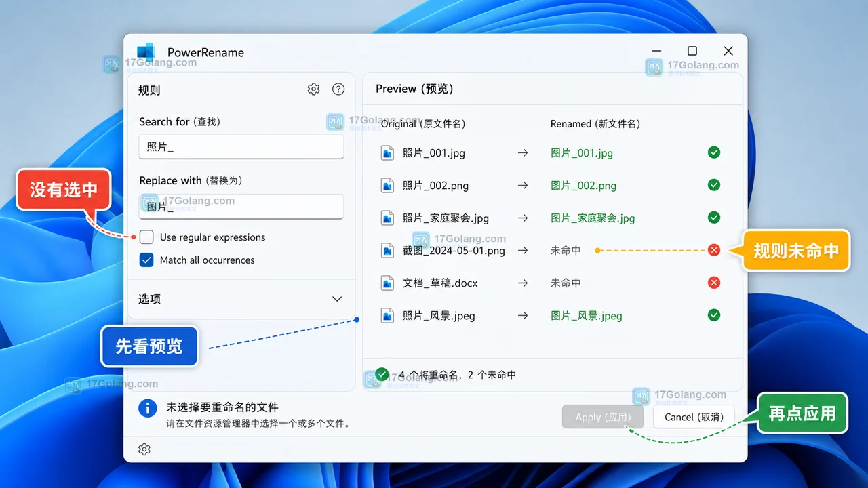Click the Cancel (取消) button
Screen dimensions: 868x488
[694, 417]
